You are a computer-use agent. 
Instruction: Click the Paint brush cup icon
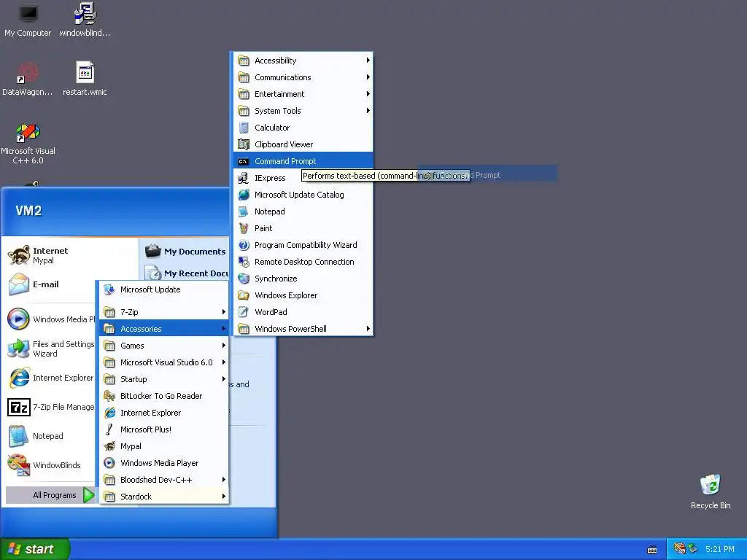pos(244,228)
